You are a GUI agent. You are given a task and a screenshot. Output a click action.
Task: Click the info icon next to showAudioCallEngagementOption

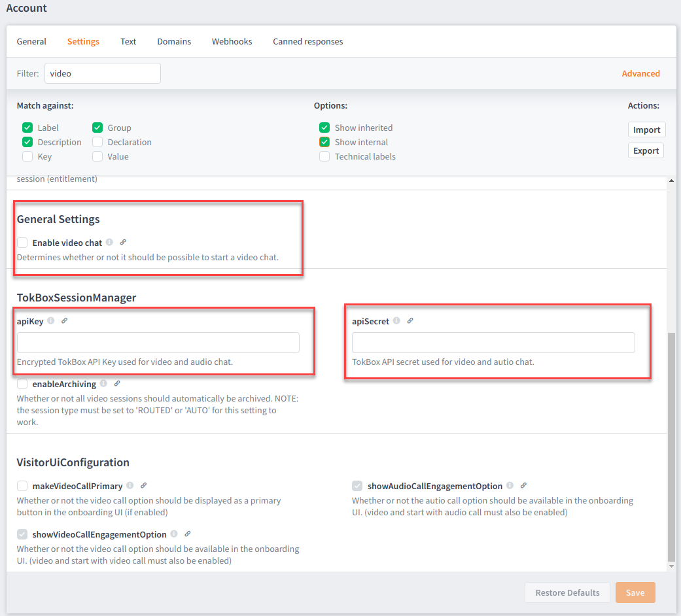click(510, 486)
